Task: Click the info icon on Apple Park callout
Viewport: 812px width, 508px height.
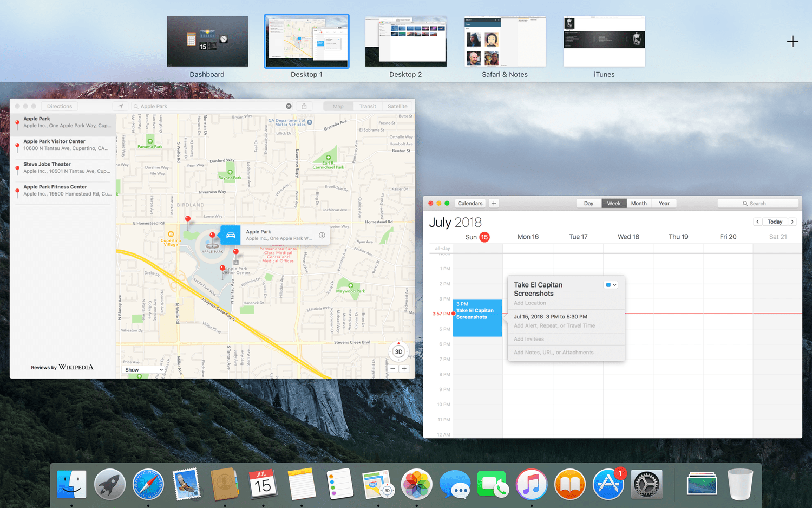Action: click(322, 235)
